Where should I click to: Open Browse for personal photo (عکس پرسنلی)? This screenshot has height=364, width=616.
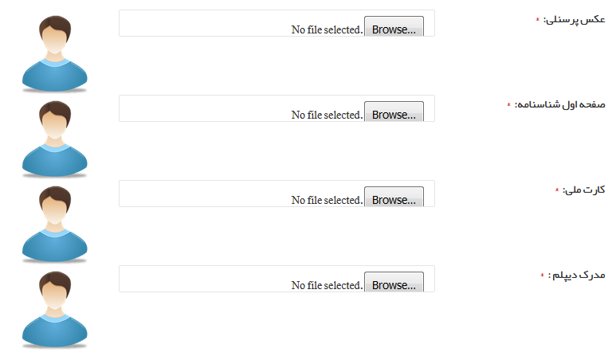[x=394, y=26]
